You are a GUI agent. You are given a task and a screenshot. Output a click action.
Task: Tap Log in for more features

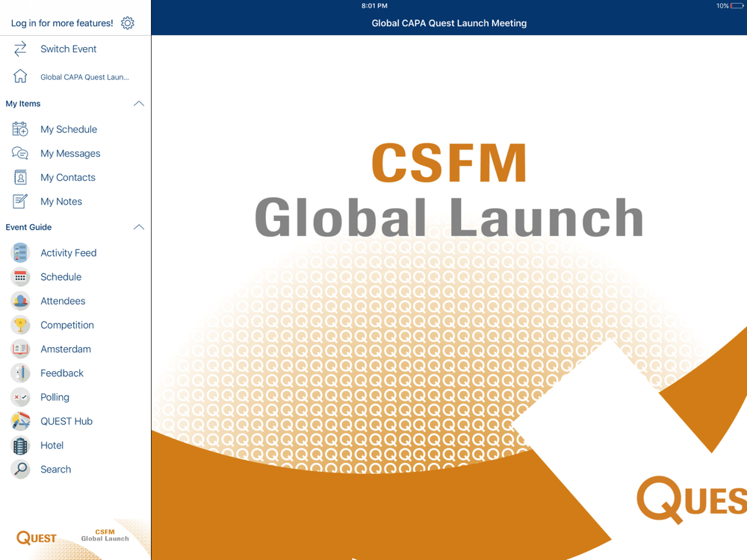tap(62, 23)
